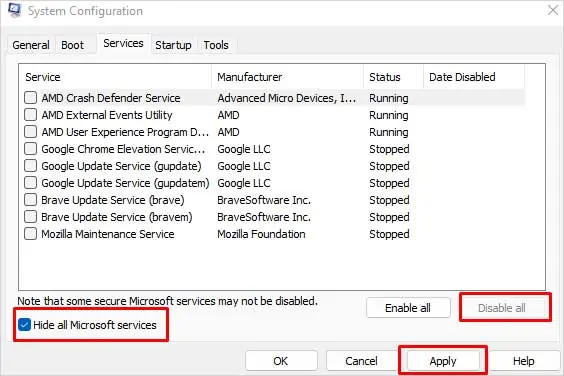Sort by the Service column header
This screenshot has width=564, height=376.
pyautogui.click(x=115, y=77)
